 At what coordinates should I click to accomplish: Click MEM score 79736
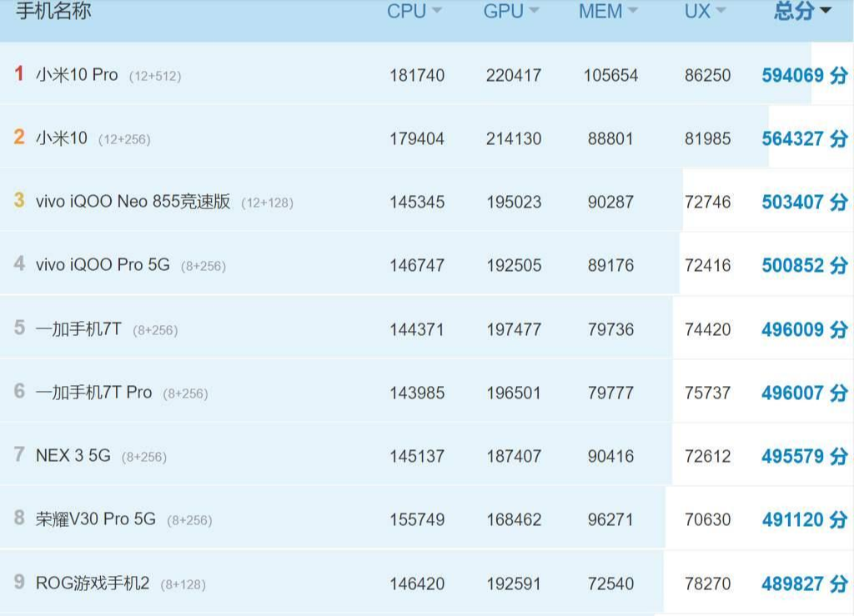610,329
